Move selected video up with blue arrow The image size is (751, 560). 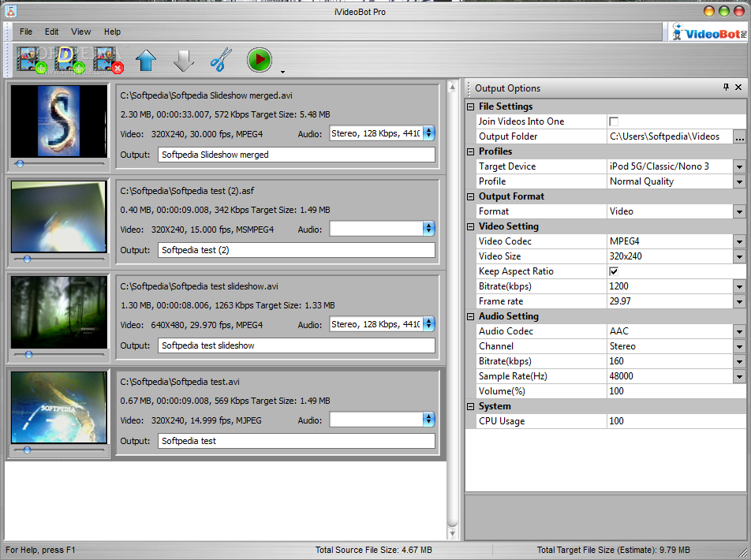click(x=146, y=61)
